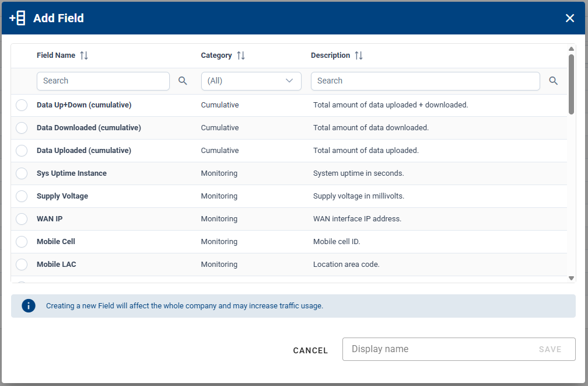Image resolution: width=588 pixels, height=386 pixels.
Task: Click the Field Name search input box
Action: click(103, 81)
